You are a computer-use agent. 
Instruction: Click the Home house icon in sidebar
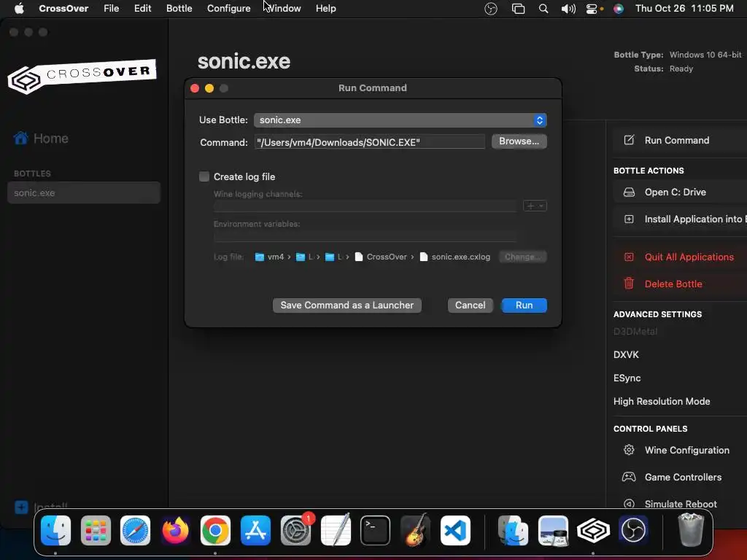click(x=21, y=138)
